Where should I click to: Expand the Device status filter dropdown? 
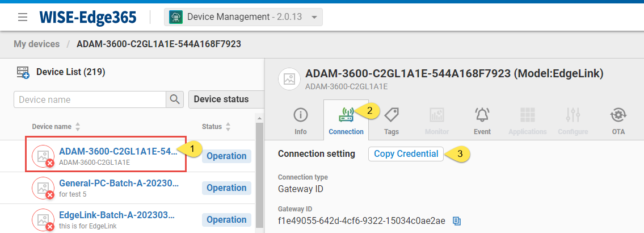point(225,99)
